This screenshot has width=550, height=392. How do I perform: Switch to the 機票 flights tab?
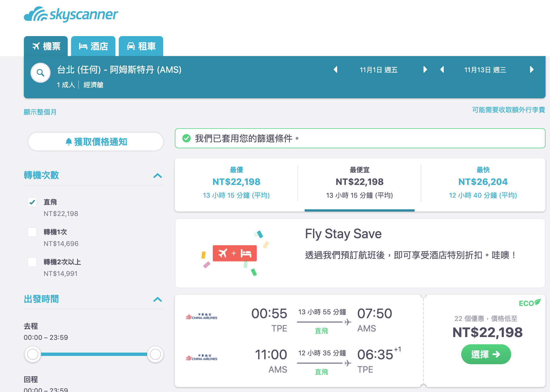point(46,46)
